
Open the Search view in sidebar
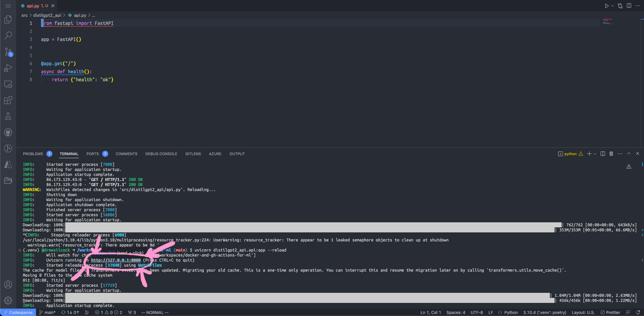click(x=8, y=36)
